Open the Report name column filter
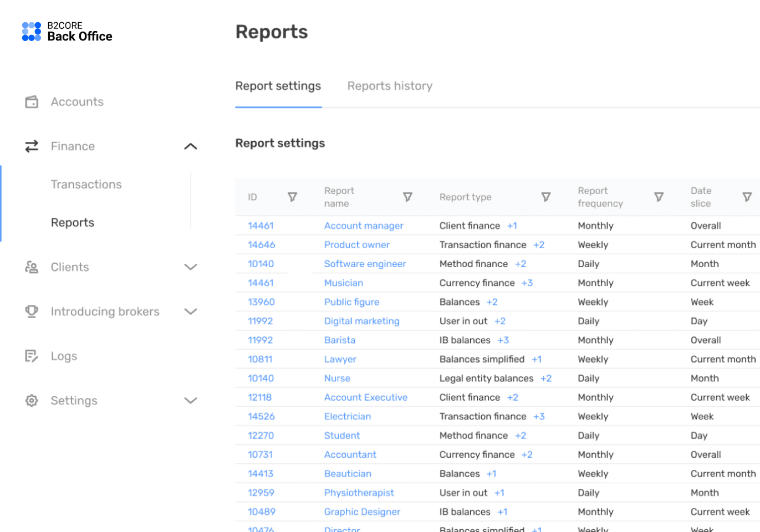 [x=407, y=197]
